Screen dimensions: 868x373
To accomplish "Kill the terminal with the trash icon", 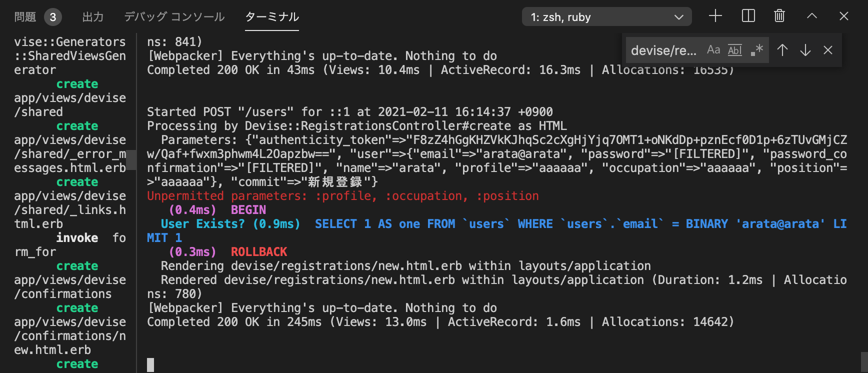I will [x=779, y=16].
